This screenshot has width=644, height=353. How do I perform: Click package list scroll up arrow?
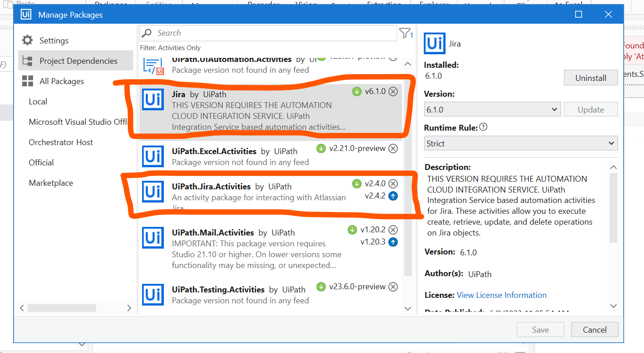click(x=407, y=64)
